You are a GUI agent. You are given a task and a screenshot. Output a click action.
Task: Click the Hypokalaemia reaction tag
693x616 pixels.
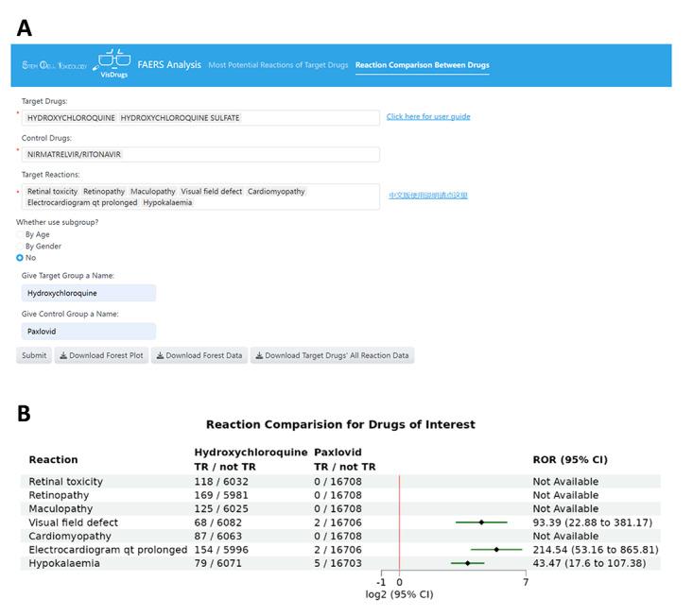click(167, 203)
